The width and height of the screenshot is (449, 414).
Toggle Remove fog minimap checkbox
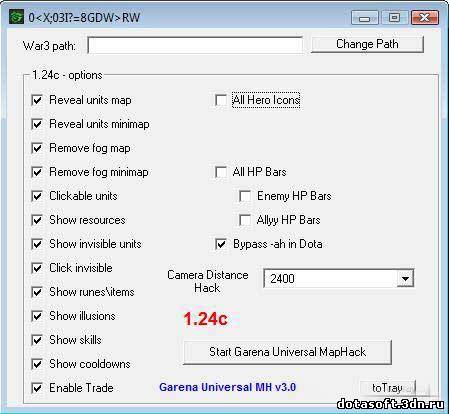point(37,172)
